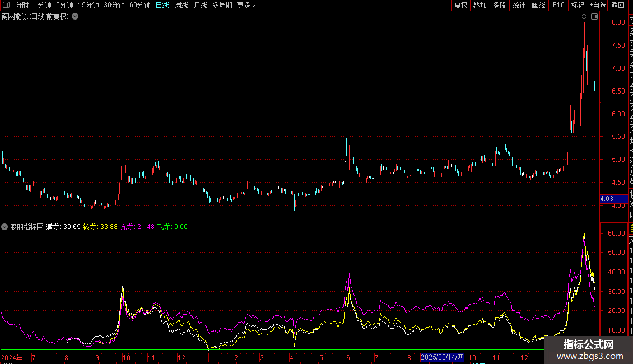Switch to 分时 intraday view
The width and height of the screenshot is (633, 364).
coord(22,5)
